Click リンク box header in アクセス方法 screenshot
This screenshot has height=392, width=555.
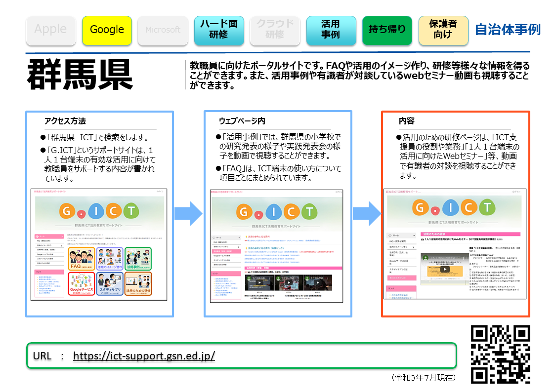pos(49,272)
